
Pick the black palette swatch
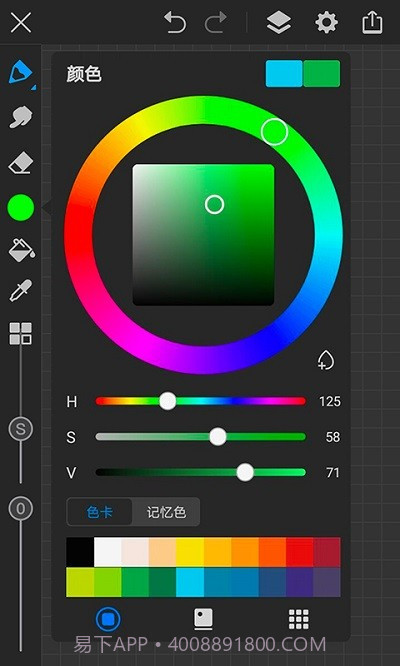point(80,552)
